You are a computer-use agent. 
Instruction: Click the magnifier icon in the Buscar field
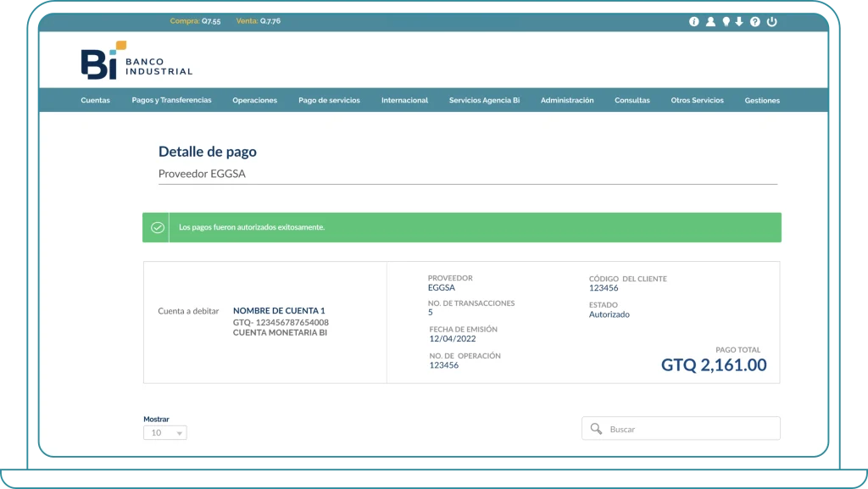(597, 428)
